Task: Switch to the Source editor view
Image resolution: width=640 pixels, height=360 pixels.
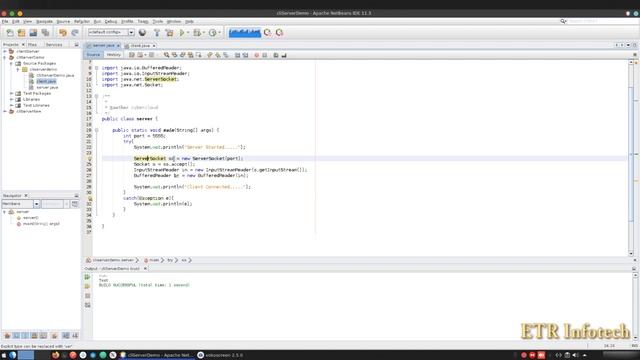Action: [93, 55]
